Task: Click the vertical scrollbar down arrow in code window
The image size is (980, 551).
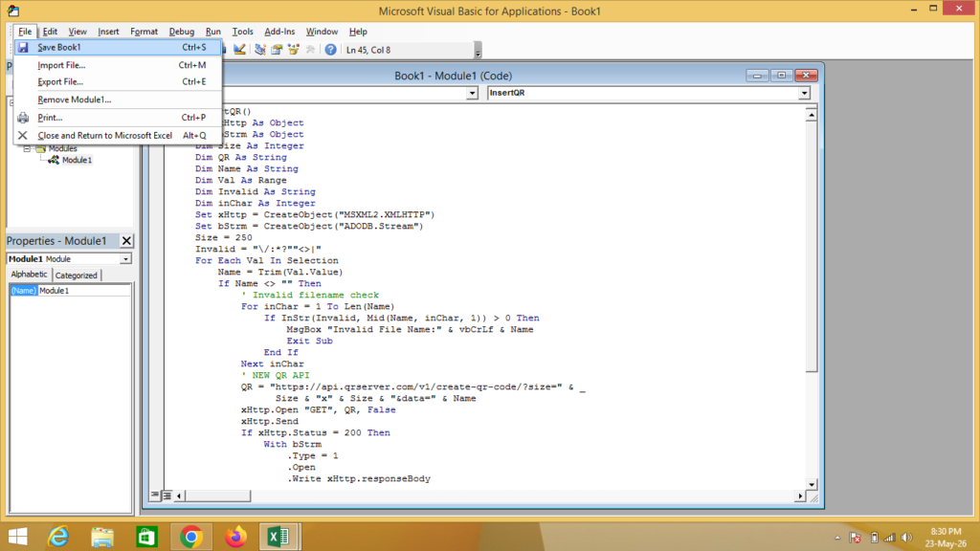Action: coord(812,484)
